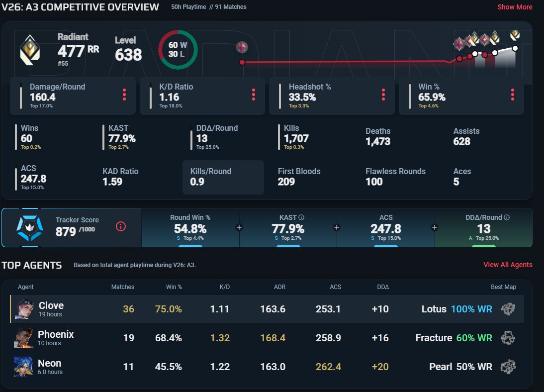Open Headshot % three-dot menu
The width and height of the screenshot is (544, 392).
click(383, 95)
